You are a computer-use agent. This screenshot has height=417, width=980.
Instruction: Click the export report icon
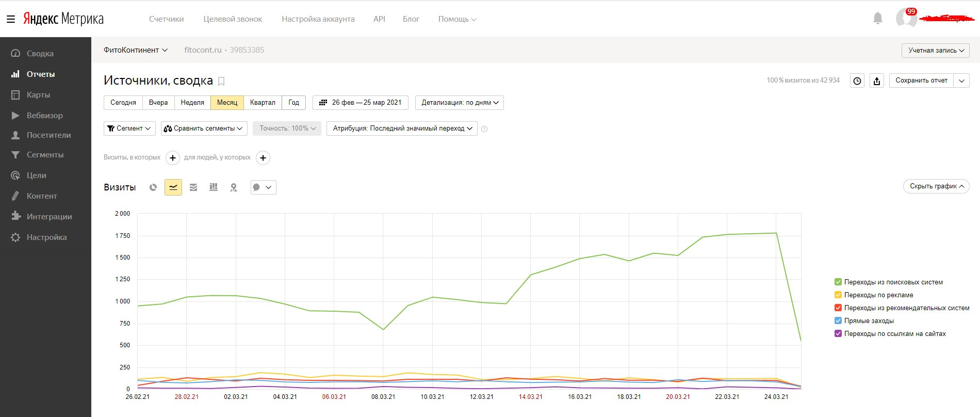click(x=877, y=81)
